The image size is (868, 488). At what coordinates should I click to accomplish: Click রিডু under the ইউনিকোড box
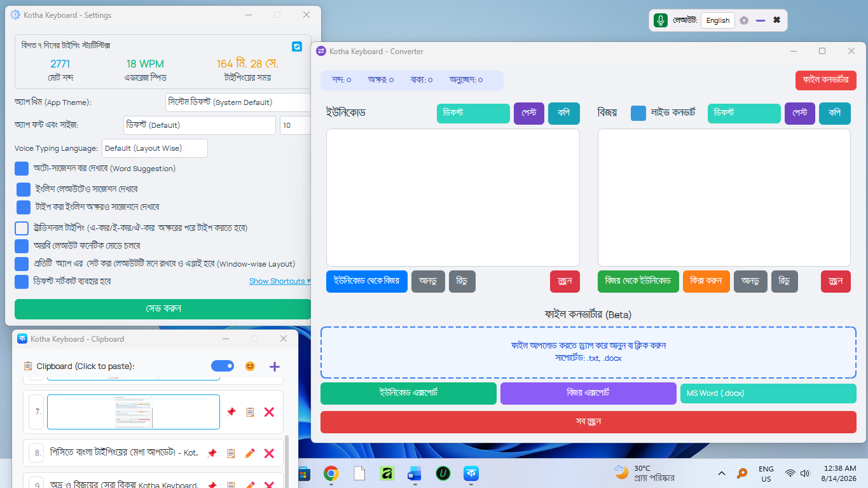coord(462,282)
